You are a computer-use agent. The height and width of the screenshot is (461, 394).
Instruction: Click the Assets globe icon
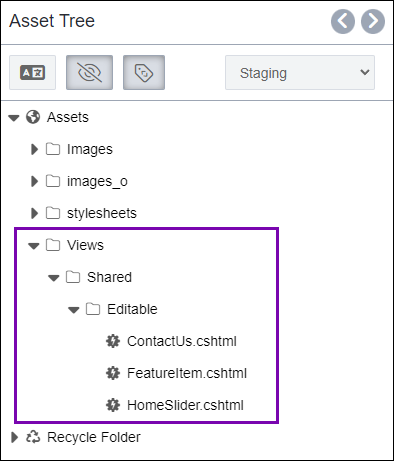33,117
